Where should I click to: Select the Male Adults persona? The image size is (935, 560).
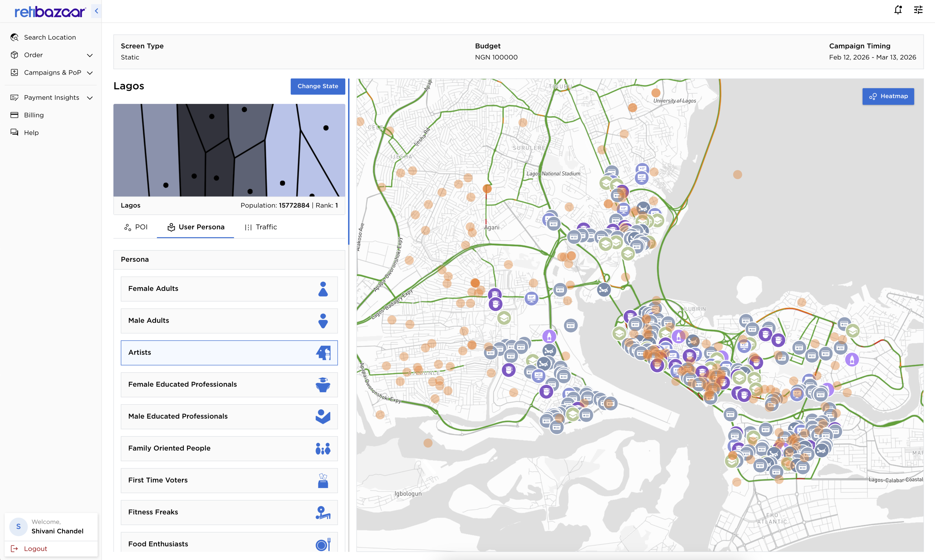[229, 321]
